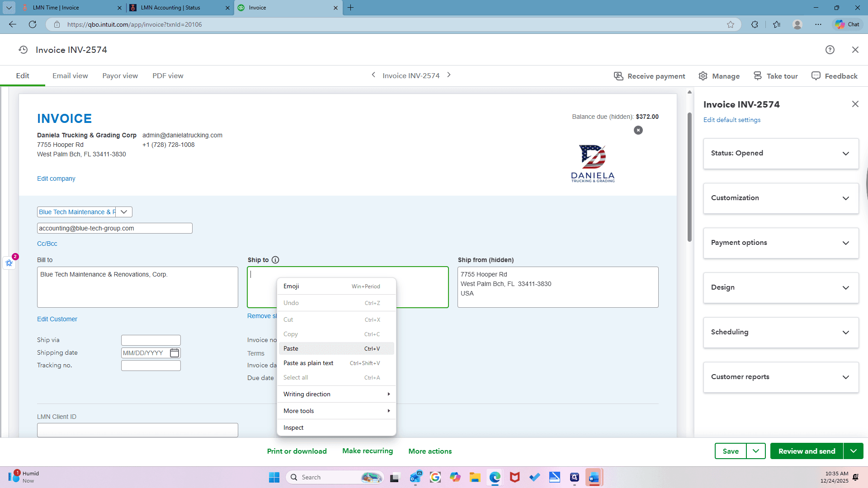
Task: Switch to the Payor view tab
Action: 120,75
